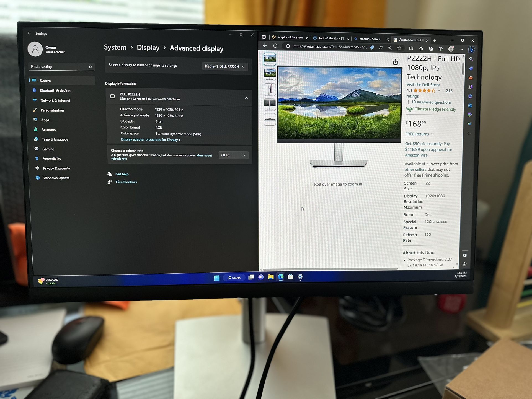532x399 pixels.
Task: Open the 60 Hz refresh rate dropdown
Action: coord(232,155)
